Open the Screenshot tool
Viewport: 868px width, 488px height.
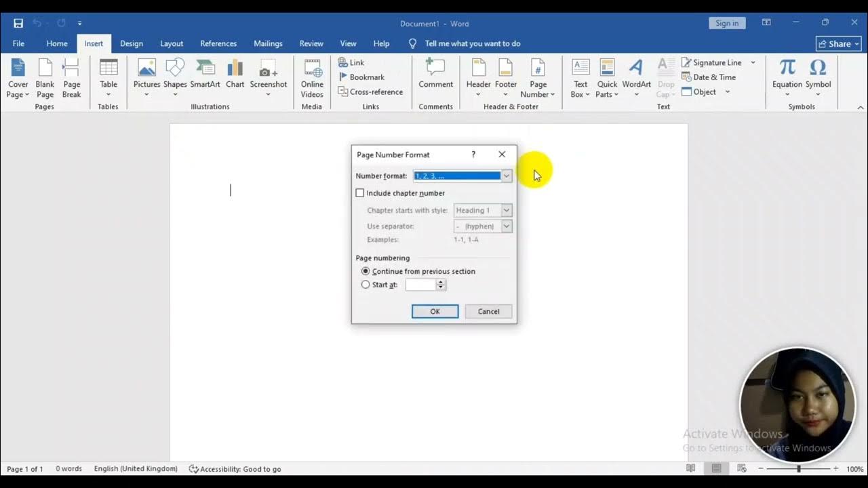point(269,79)
